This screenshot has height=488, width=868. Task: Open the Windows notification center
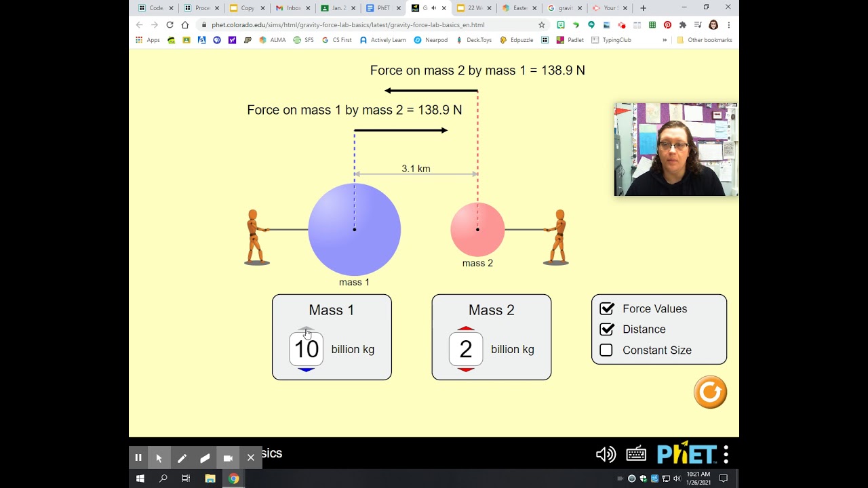coord(724,479)
